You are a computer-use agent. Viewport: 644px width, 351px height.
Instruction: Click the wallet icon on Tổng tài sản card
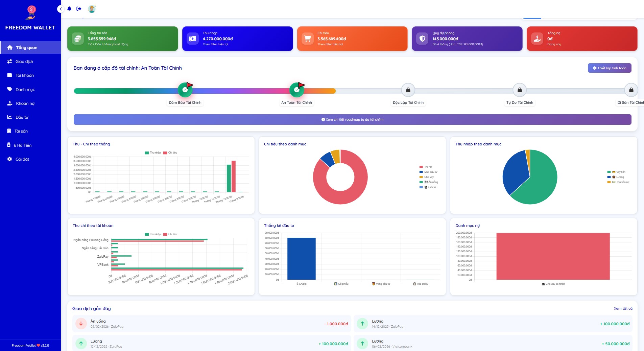(77, 38)
